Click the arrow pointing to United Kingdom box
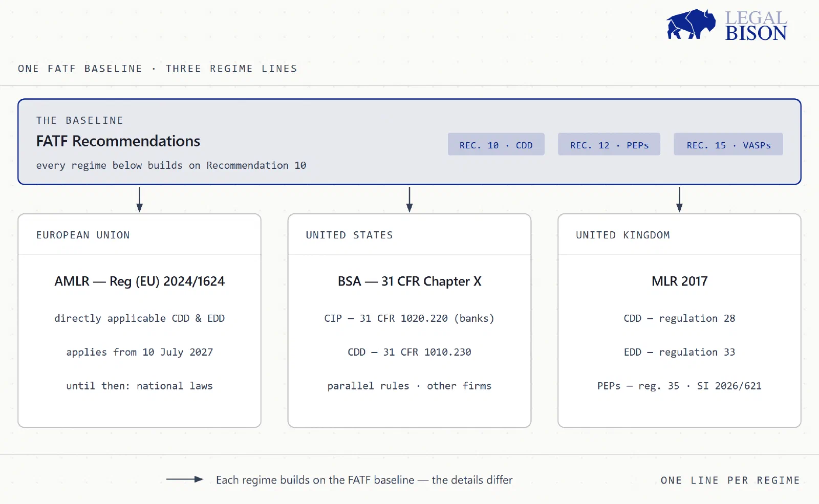The image size is (819, 504). click(679, 200)
